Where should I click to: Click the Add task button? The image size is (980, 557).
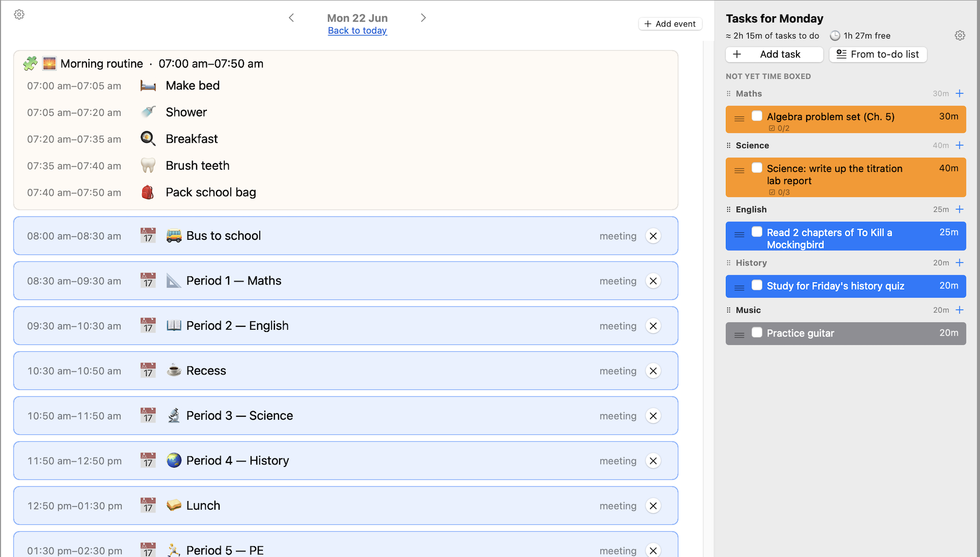[774, 54]
